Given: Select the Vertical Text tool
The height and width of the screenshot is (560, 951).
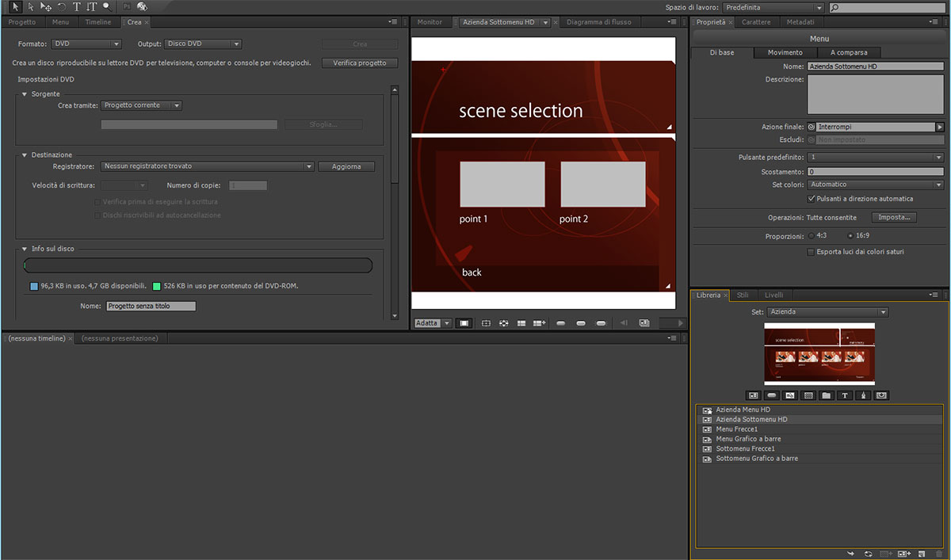Looking at the screenshot, I should tap(91, 6).
